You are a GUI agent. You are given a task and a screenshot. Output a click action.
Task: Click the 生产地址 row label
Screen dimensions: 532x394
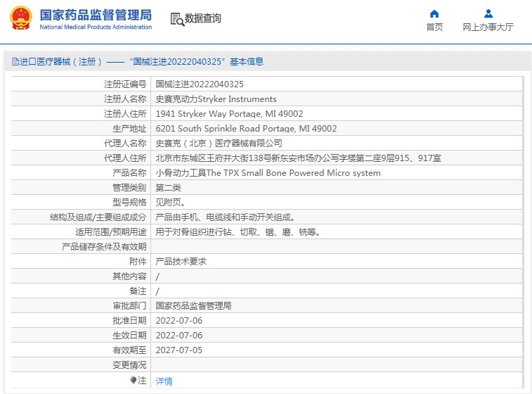(x=129, y=129)
